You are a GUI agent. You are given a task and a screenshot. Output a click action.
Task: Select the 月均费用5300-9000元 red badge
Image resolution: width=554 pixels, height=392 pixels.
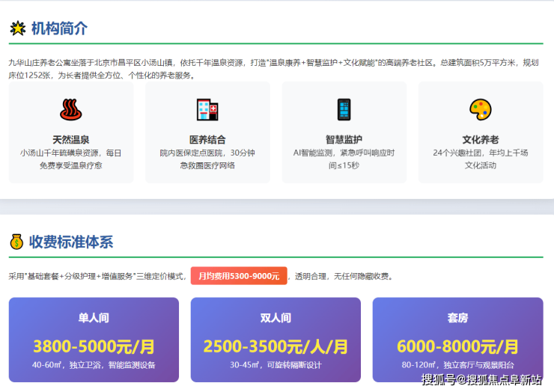239,276
